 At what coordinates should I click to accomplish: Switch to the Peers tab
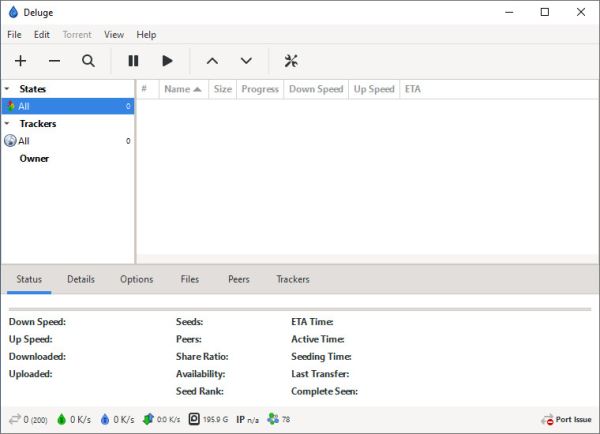coord(239,279)
